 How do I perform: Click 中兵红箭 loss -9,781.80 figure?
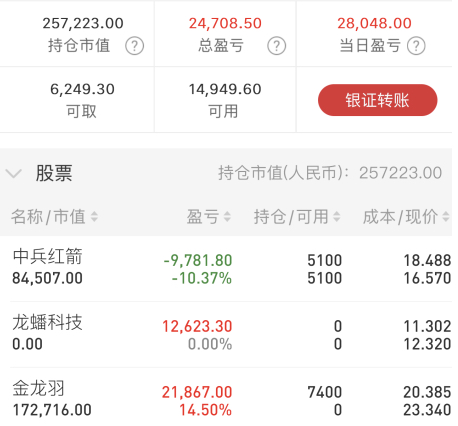click(x=198, y=260)
